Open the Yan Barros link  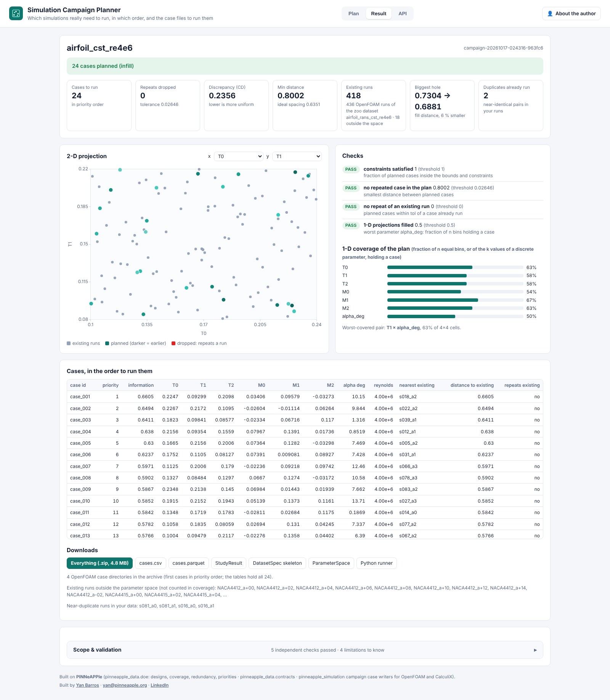tap(87, 685)
